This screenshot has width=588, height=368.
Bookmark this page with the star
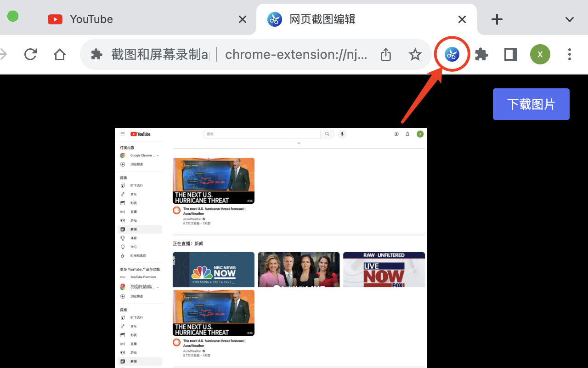(x=415, y=55)
